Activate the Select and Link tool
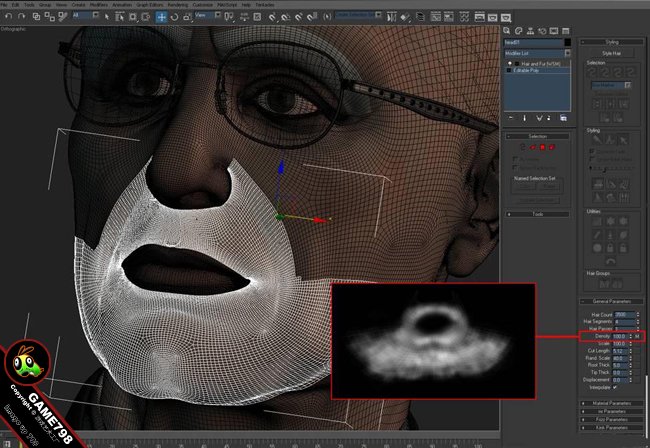 click(36, 17)
